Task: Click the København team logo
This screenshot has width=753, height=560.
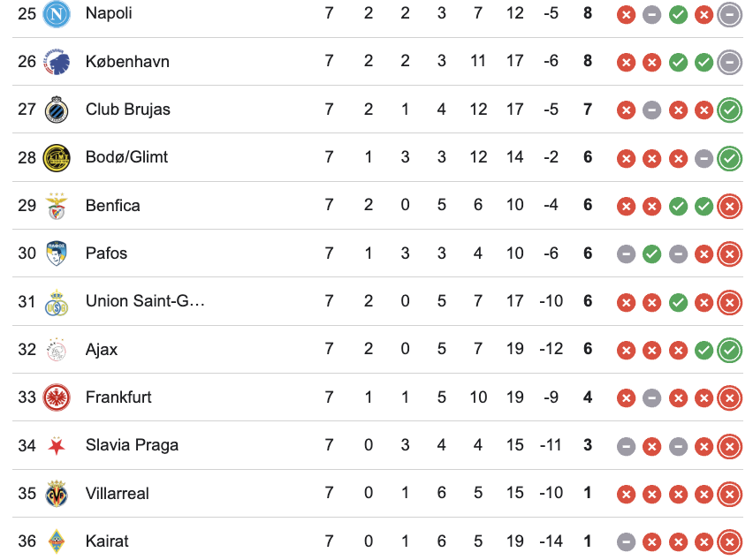Action: pos(57,62)
